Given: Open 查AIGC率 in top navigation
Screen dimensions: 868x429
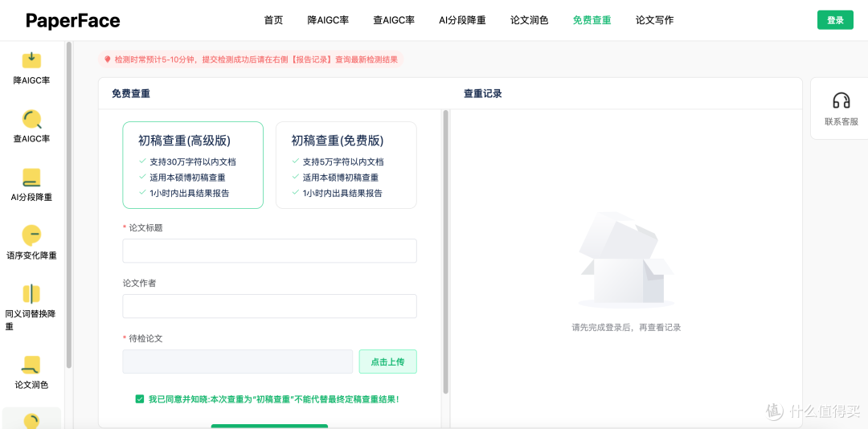Looking at the screenshot, I should coord(394,20).
